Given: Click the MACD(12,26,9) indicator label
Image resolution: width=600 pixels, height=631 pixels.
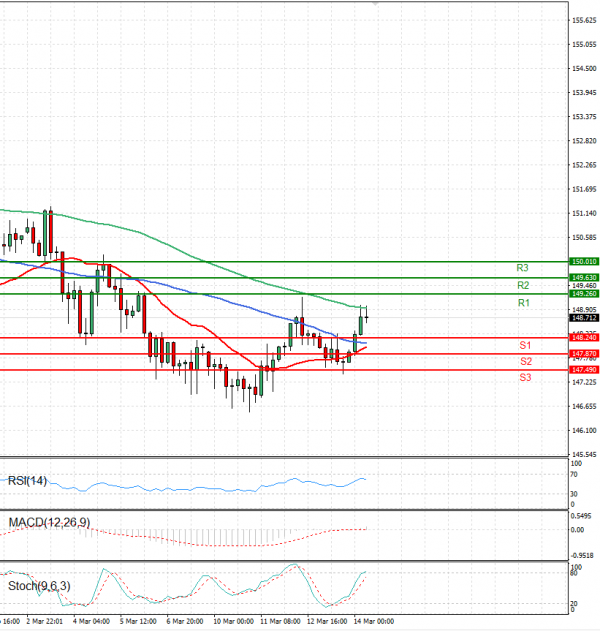Looking at the screenshot, I should [49, 522].
